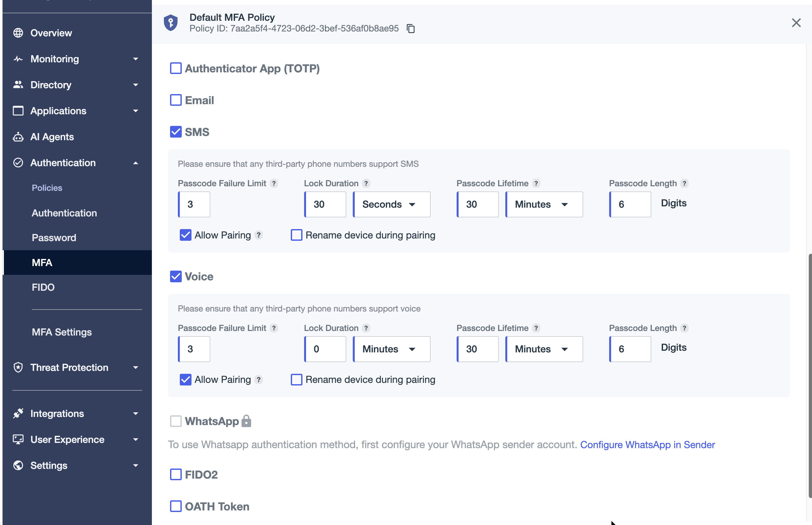Click the Overview globe icon
The height and width of the screenshot is (525, 812).
18,33
